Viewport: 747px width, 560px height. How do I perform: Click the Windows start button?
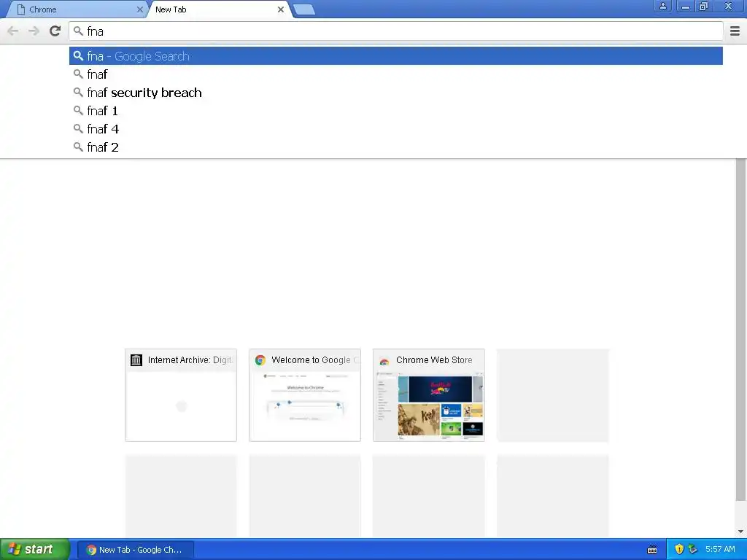click(x=35, y=550)
